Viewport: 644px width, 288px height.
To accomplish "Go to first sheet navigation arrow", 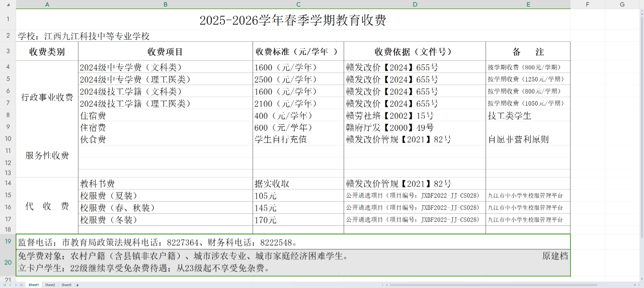I will click(5, 285).
